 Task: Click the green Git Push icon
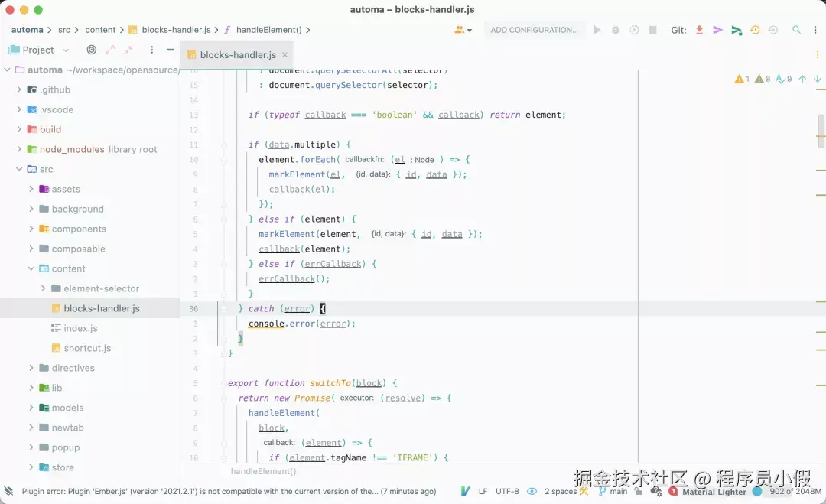click(x=737, y=30)
